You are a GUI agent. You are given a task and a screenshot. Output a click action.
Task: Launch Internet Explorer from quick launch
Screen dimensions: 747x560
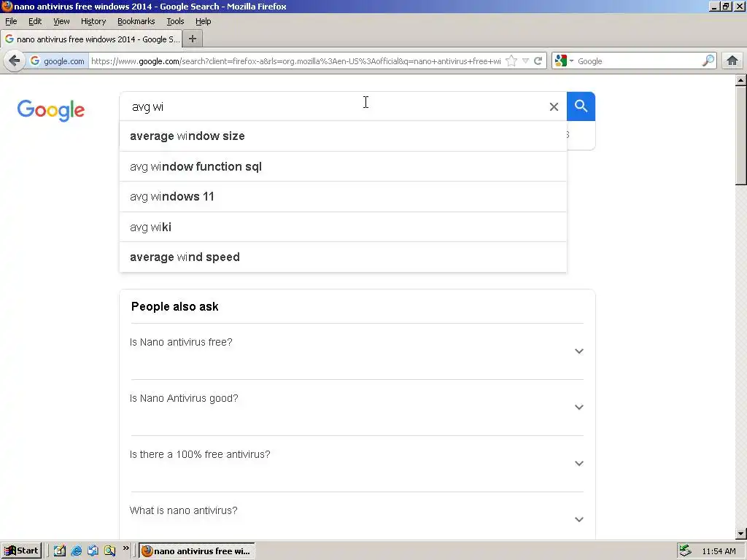point(76,551)
